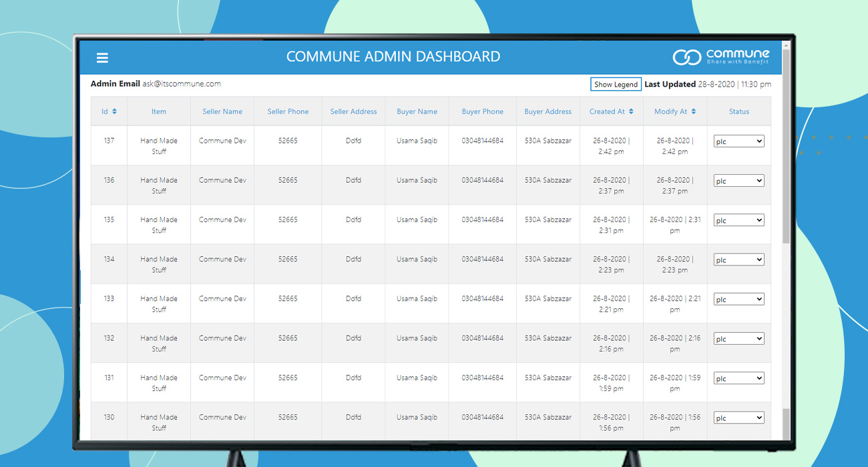Open status dropdown for order 137

pyautogui.click(x=738, y=141)
